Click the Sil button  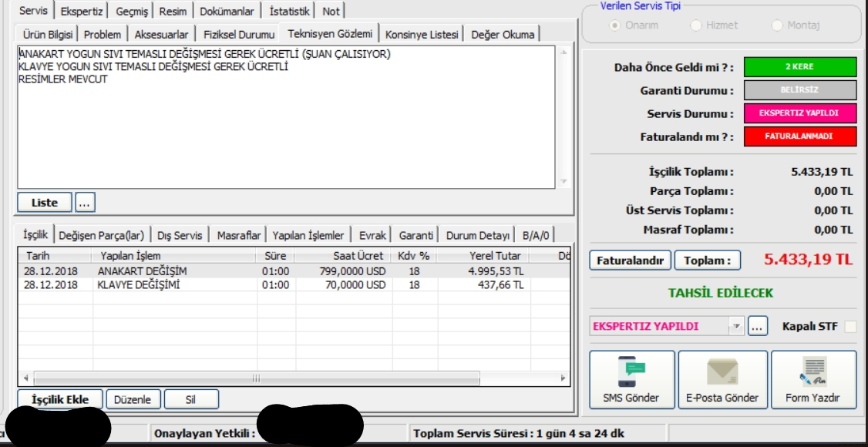click(191, 399)
